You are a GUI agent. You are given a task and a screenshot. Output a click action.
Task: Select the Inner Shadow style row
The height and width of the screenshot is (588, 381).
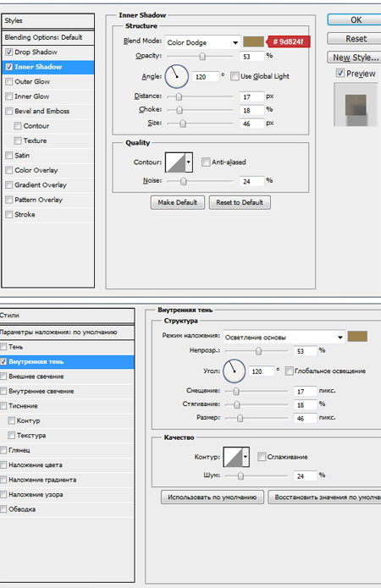(x=48, y=67)
